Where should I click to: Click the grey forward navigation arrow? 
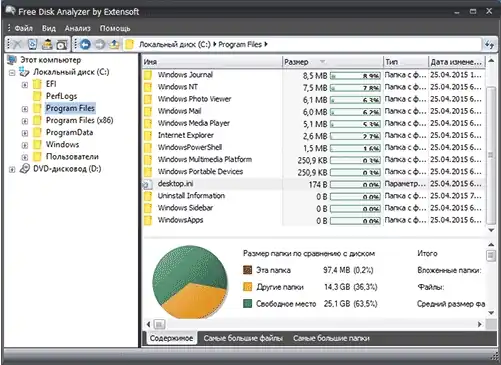coord(100,44)
